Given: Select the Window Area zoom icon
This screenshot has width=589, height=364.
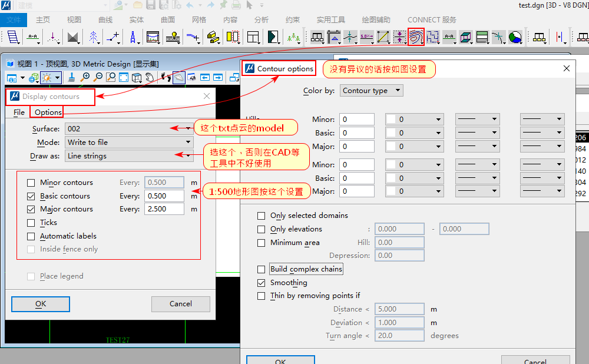Looking at the screenshot, I should click(x=111, y=77).
